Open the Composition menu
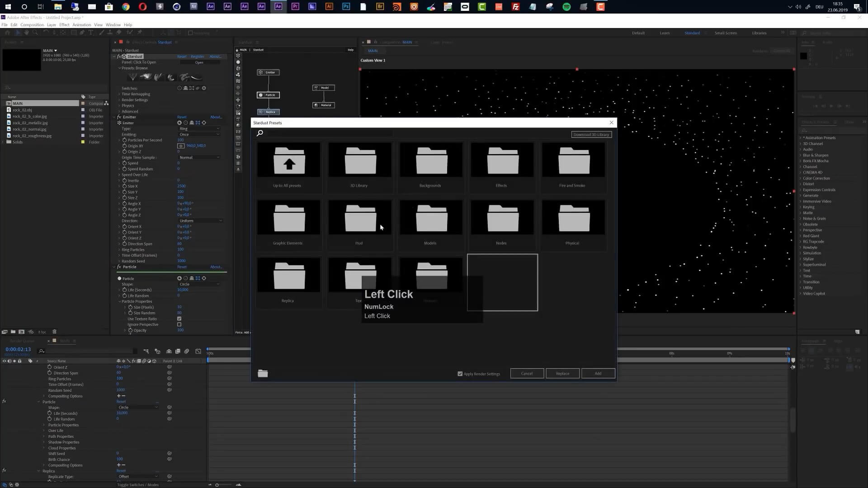Viewport: 868px width, 488px height. pos(32,25)
